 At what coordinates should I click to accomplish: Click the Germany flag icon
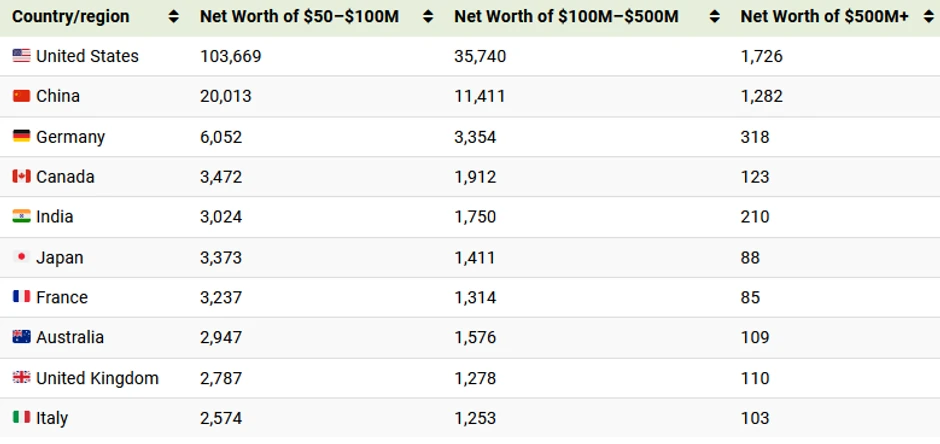tap(21, 136)
